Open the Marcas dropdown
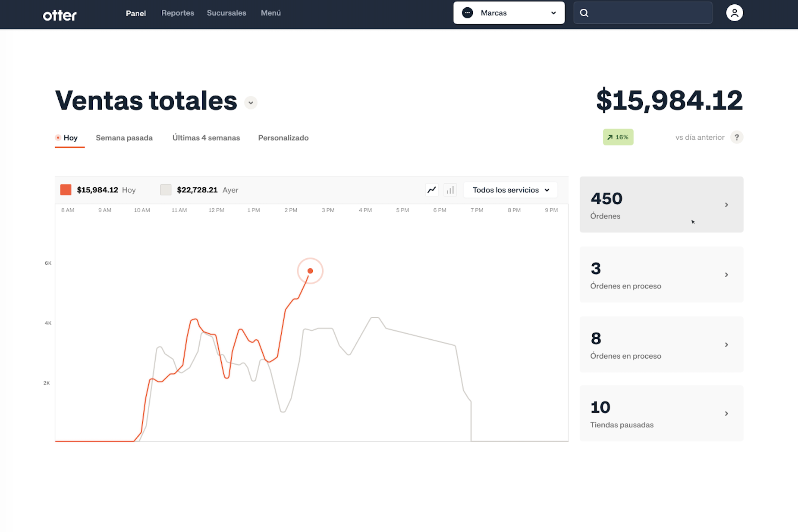 pyautogui.click(x=509, y=13)
